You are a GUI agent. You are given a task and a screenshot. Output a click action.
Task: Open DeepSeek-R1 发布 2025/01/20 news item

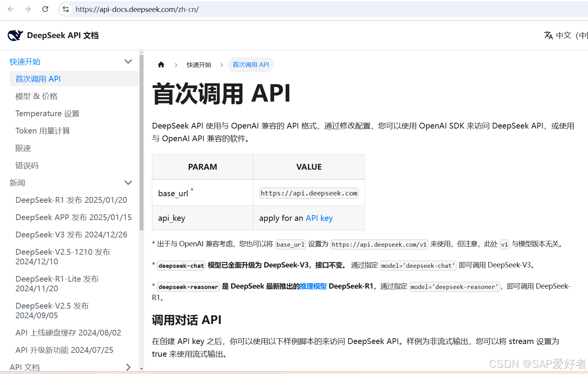pyautogui.click(x=71, y=200)
